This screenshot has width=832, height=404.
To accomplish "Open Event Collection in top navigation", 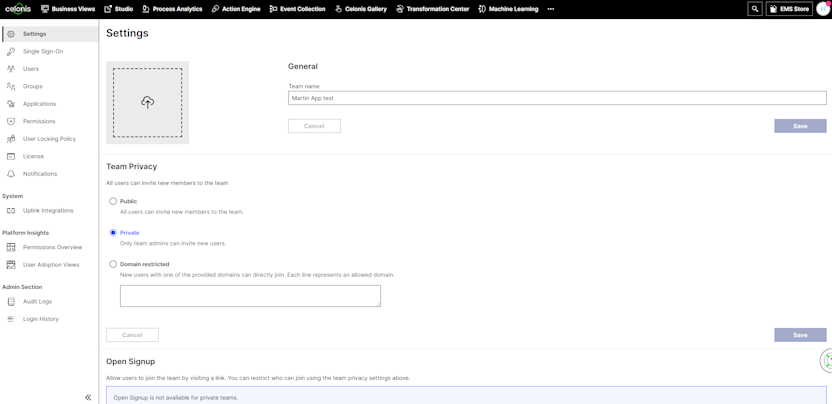I will [297, 9].
